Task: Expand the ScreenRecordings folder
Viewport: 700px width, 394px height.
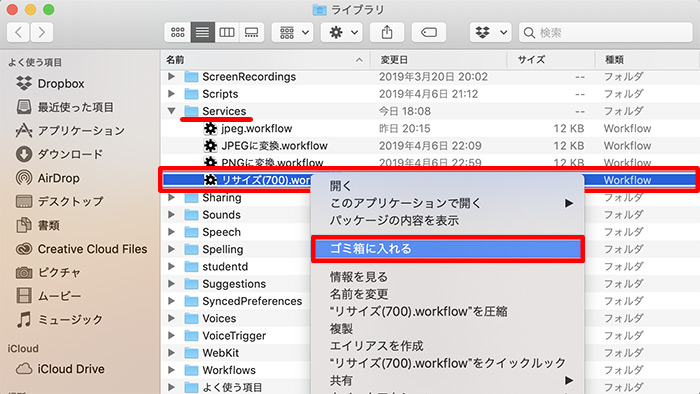Action: pyautogui.click(x=171, y=76)
